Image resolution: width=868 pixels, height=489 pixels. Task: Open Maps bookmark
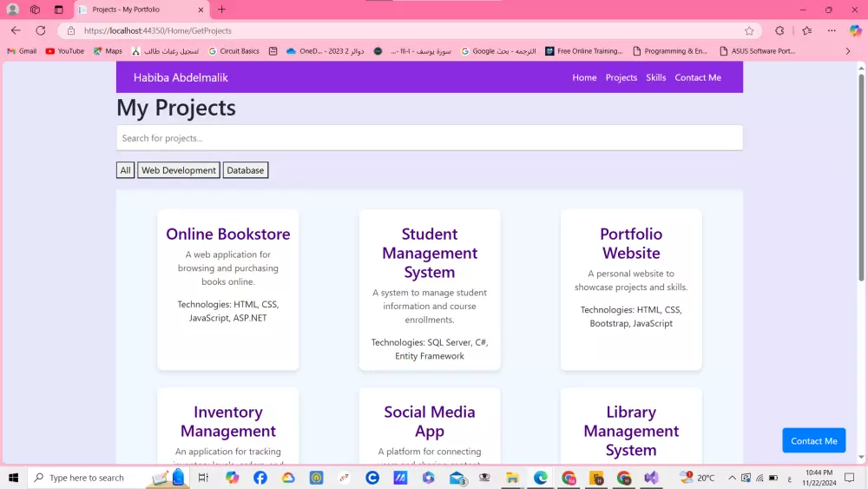click(108, 51)
